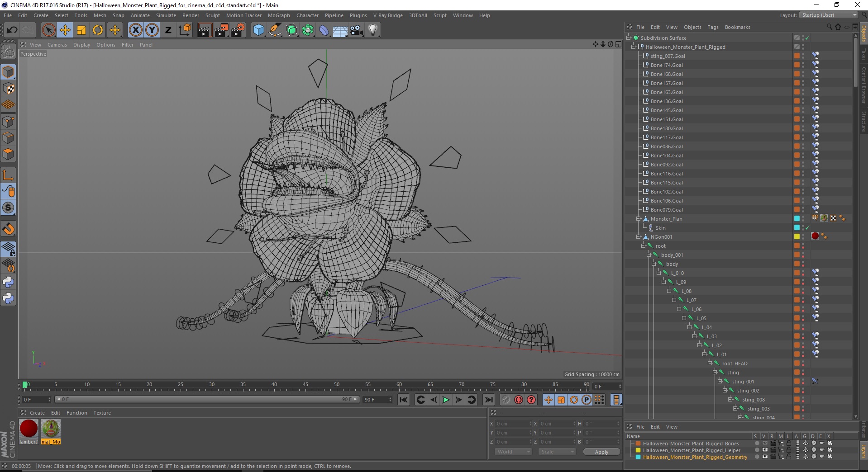The height and width of the screenshot is (472, 868).
Task: Select the Halloween_Monster_Plant_Rigged_Geometry layer
Action: [695, 457]
